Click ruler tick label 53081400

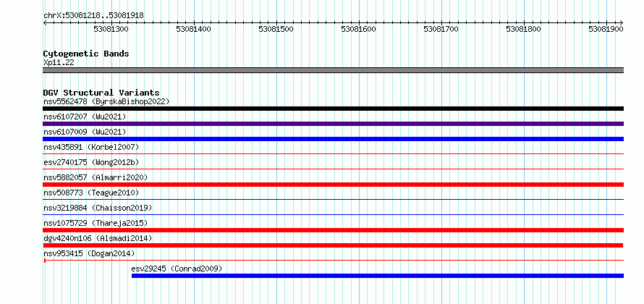pos(193,29)
